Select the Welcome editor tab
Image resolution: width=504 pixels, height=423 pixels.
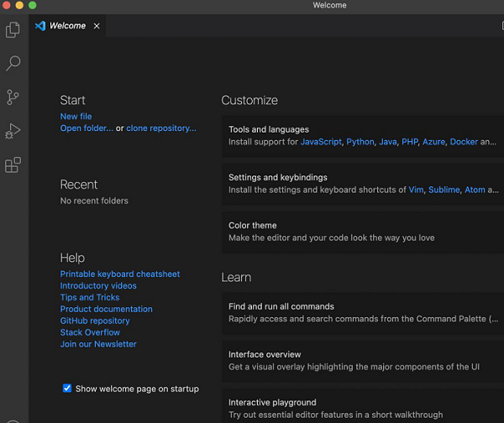coord(67,26)
